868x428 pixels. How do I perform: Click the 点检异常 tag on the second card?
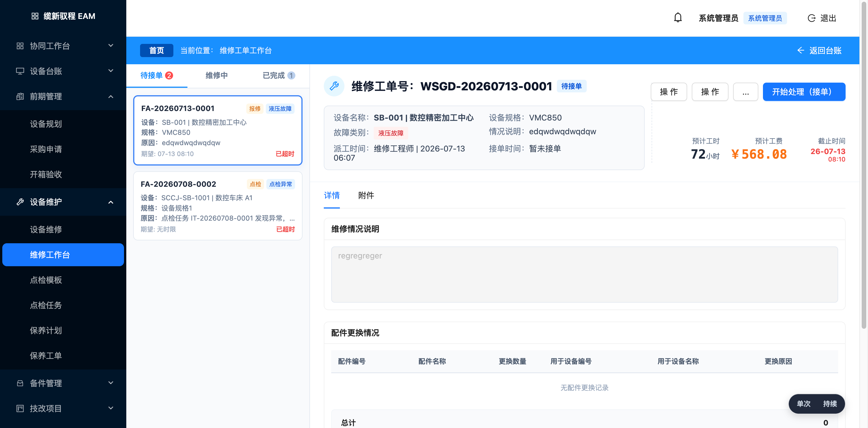point(281,184)
